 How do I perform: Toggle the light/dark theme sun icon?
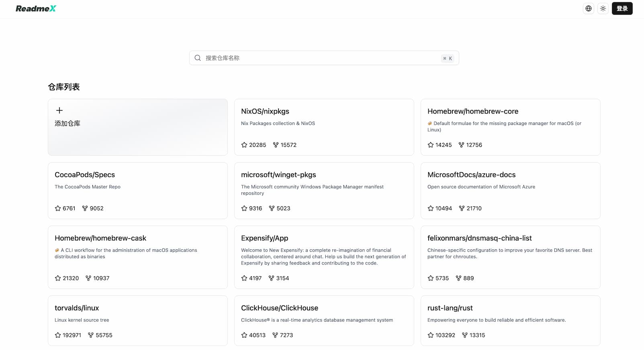click(x=603, y=8)
